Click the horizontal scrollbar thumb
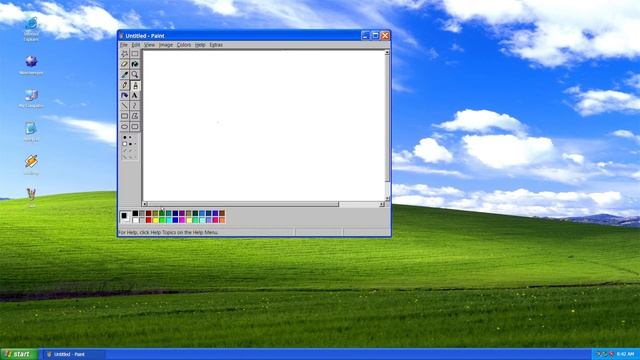640x360 pixels. tap(243, 204)
